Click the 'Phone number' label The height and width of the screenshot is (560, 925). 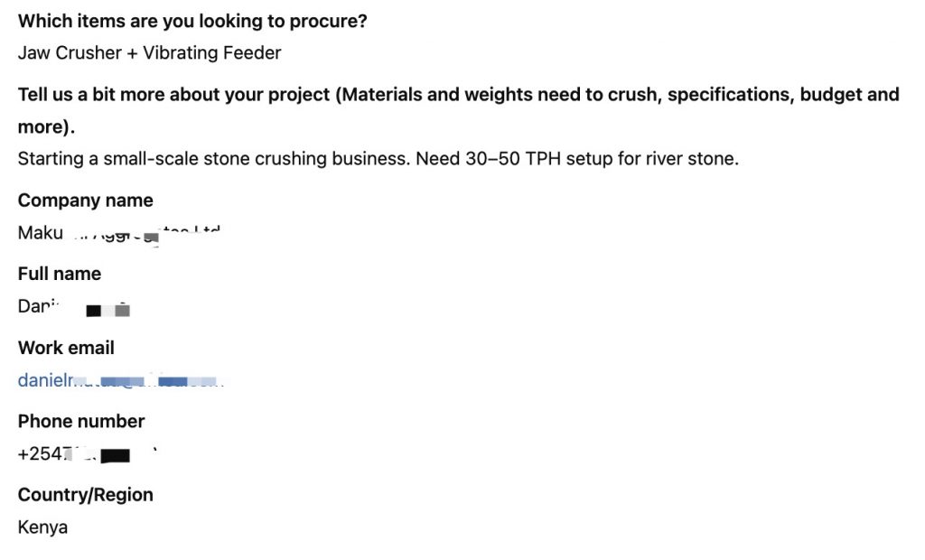point(81,421)
